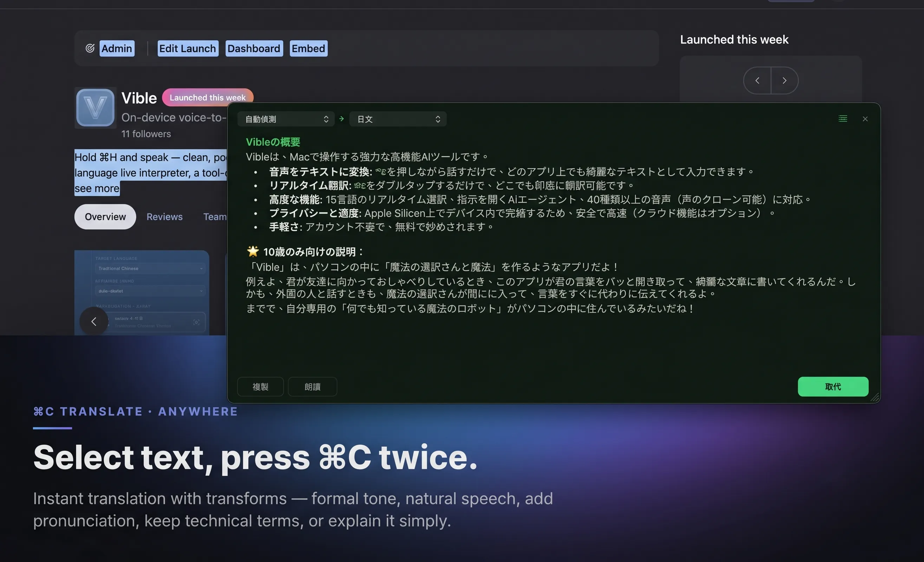Click the green arrow between language selectors
924x562 pixels.
tap(341, 118)
